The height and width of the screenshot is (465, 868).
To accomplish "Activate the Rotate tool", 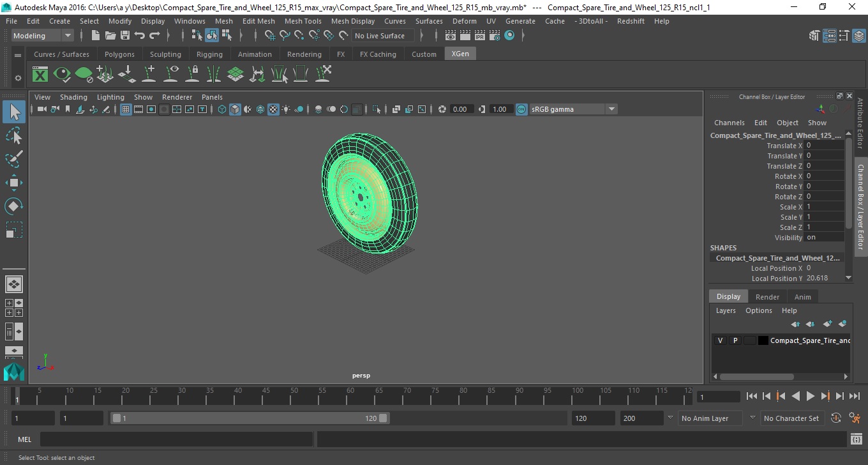I will click(x=14, y=206).
